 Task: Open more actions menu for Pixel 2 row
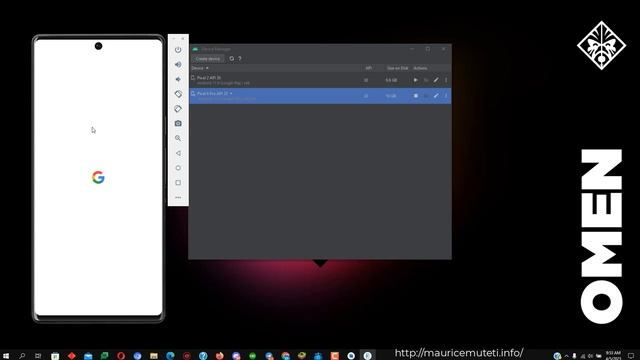446,80
